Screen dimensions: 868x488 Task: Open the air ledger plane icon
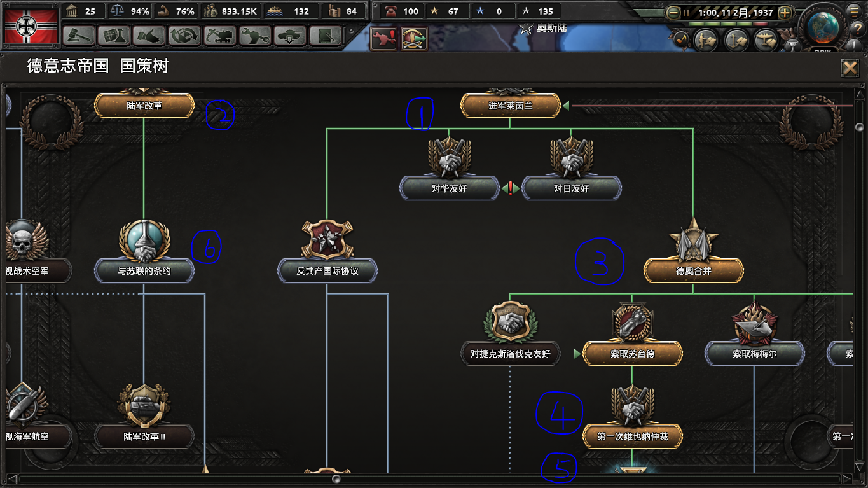(x=766, y=40)
